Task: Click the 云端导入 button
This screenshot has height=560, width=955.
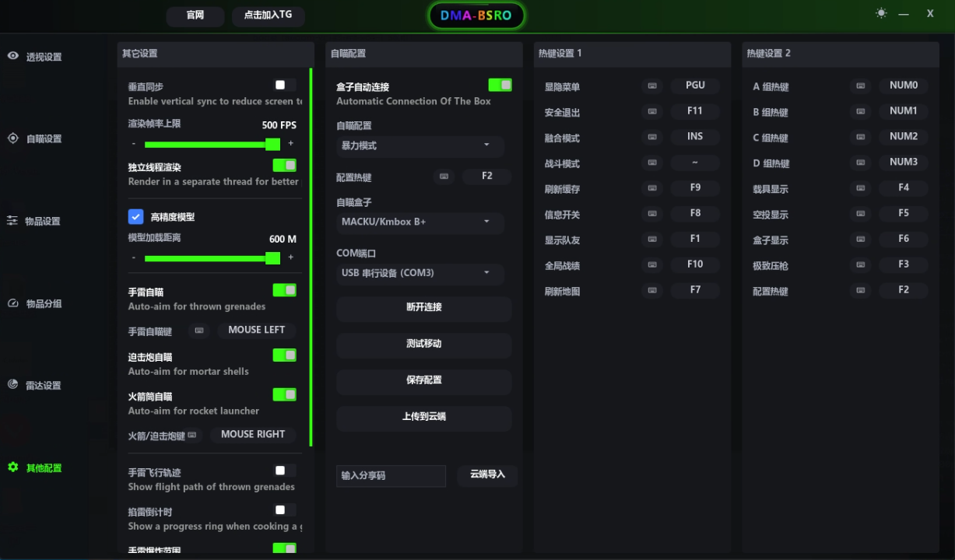Action: [x=487, y=475]
